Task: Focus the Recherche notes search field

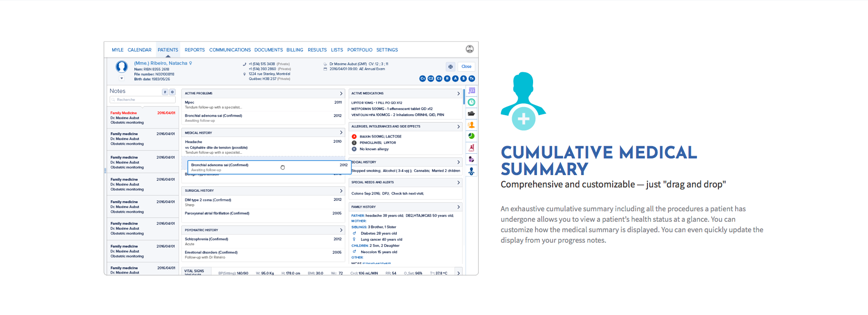Action: pos(142,99)
